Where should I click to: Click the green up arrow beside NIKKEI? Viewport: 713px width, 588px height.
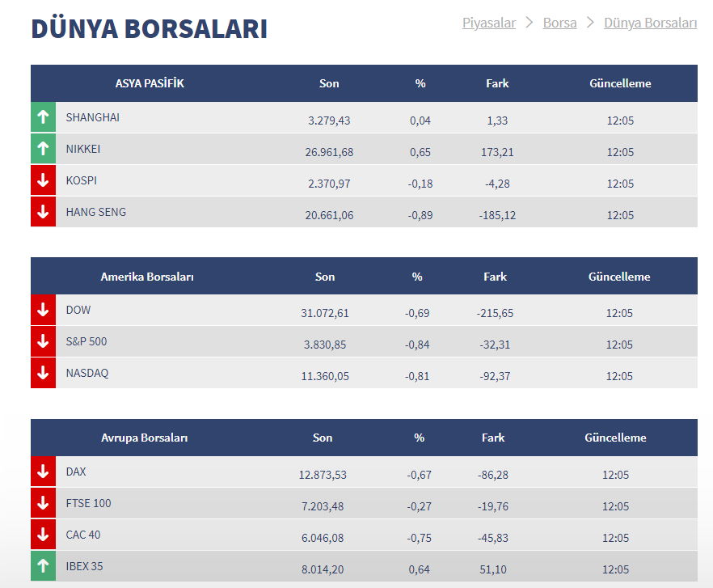[x=43, y=149]
